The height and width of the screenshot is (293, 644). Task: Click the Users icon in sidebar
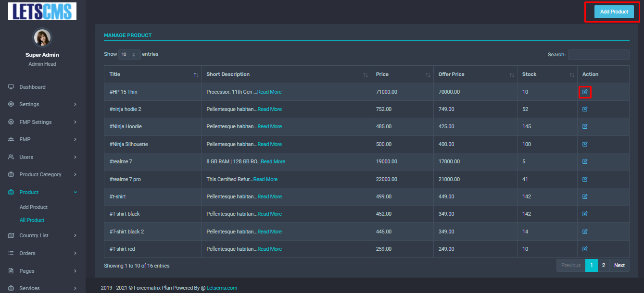click(11, 157)
